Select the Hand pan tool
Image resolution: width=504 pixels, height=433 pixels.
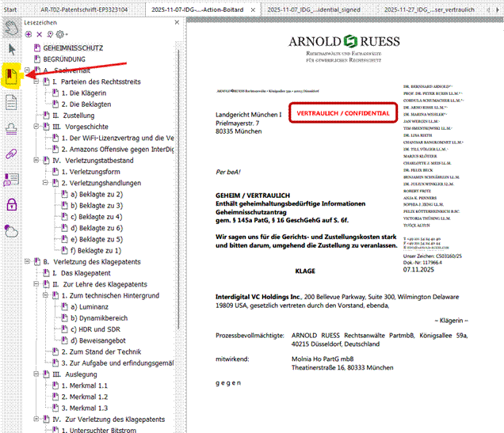(11, 28)
